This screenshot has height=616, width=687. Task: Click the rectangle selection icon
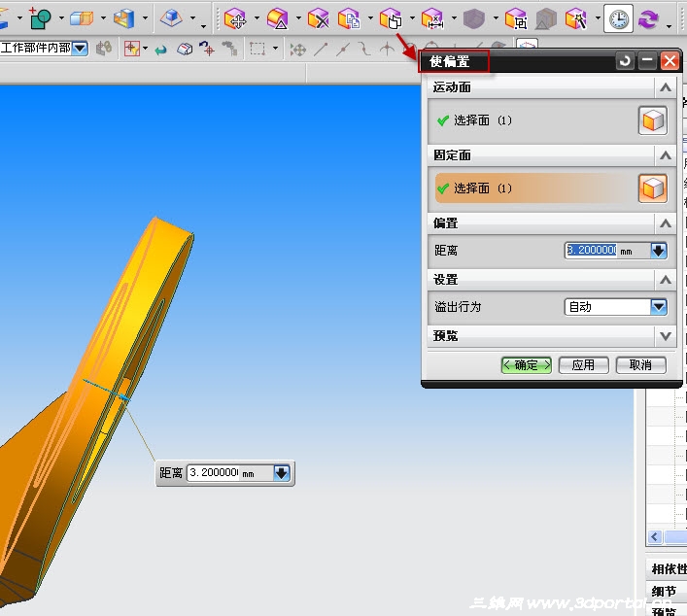258,49
